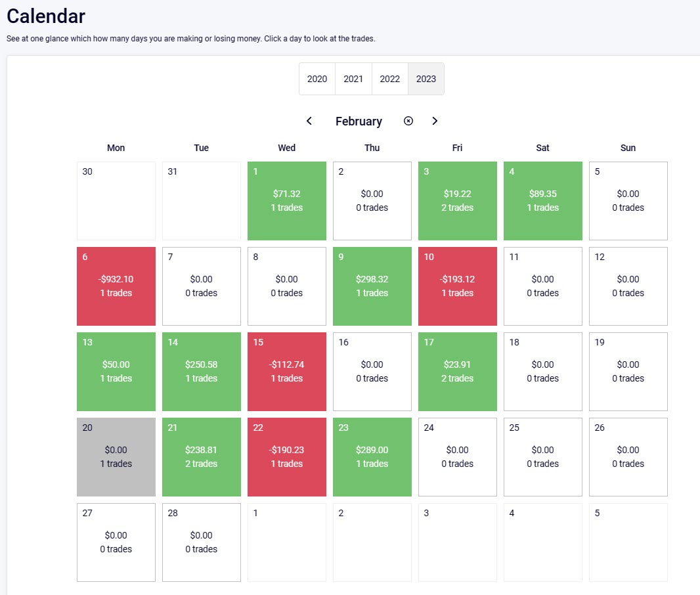Check the February 22 losing day
Screen dimensions: 700x595
[286, 456]
